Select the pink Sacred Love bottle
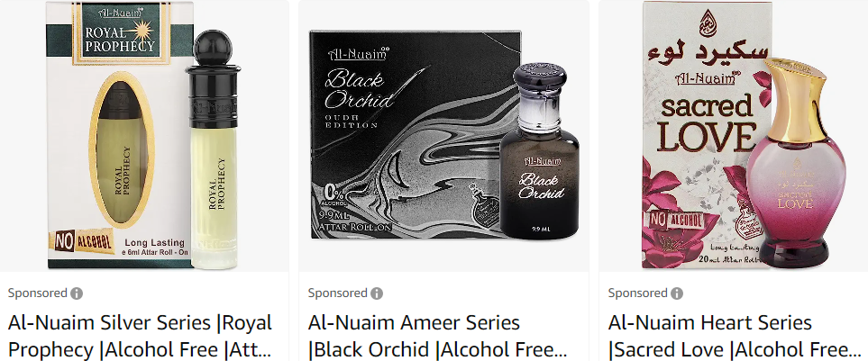 pyautogui.click(x=796, y=163)
